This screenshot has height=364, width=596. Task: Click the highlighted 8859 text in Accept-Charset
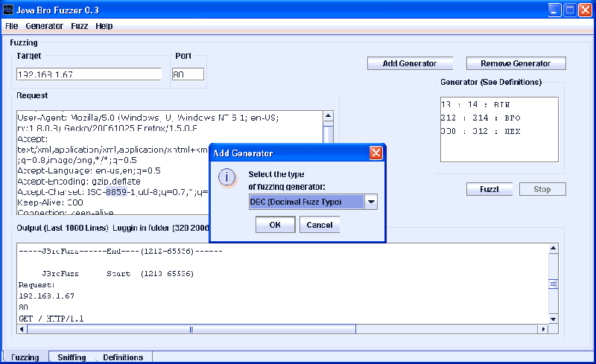coord(116,192)
